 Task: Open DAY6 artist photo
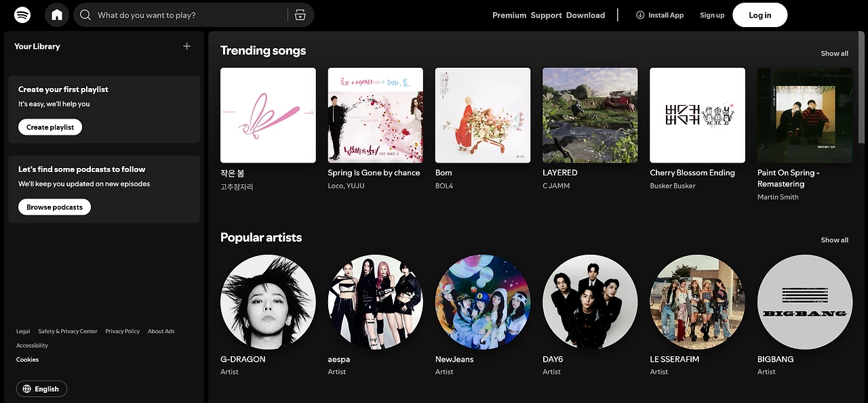pos(590,302)
